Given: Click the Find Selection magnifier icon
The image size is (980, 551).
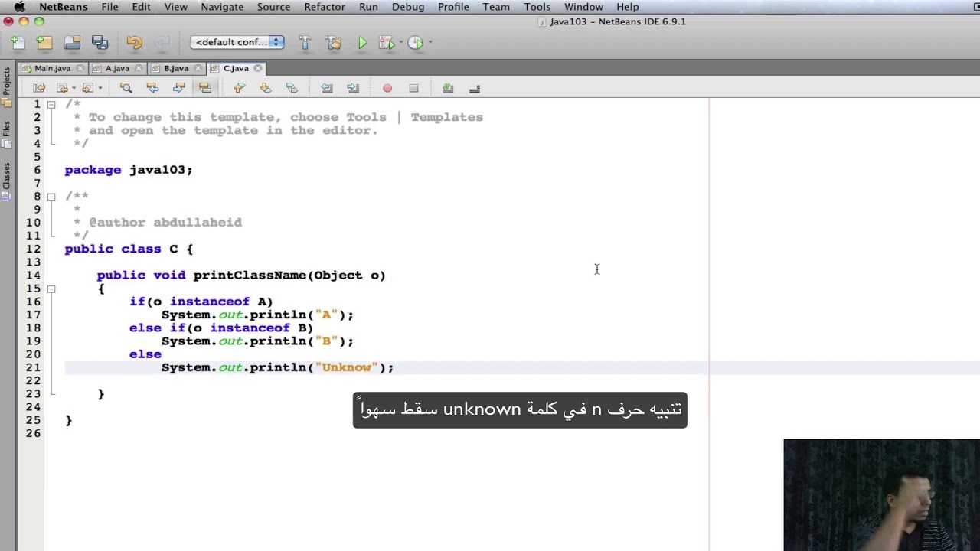Looking at the screenshot, I should 126,88.
